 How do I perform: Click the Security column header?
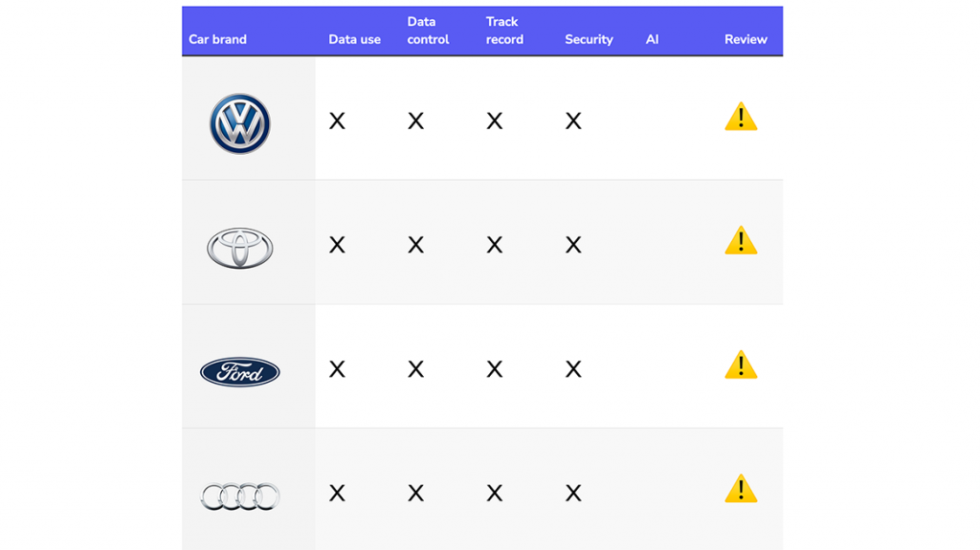(x=589, y=39)
